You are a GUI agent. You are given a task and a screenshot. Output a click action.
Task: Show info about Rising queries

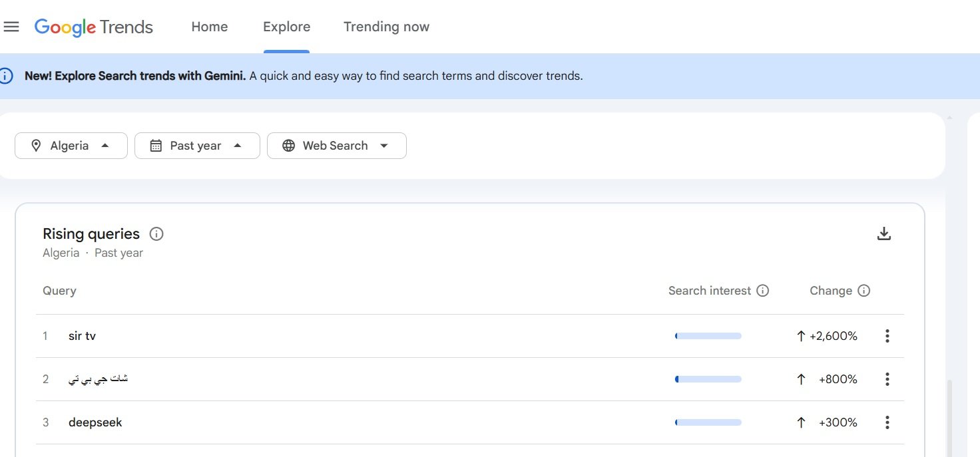click(x=156, y=234)
